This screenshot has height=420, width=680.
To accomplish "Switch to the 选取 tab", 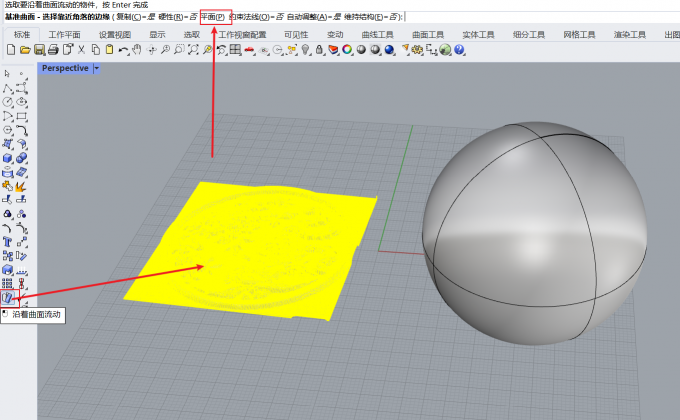I will pyautogui.click(x=191, y=35).
